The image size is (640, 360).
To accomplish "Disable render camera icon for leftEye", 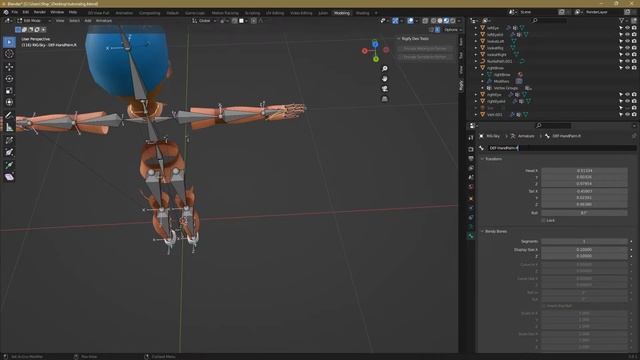I will point(634,28).
